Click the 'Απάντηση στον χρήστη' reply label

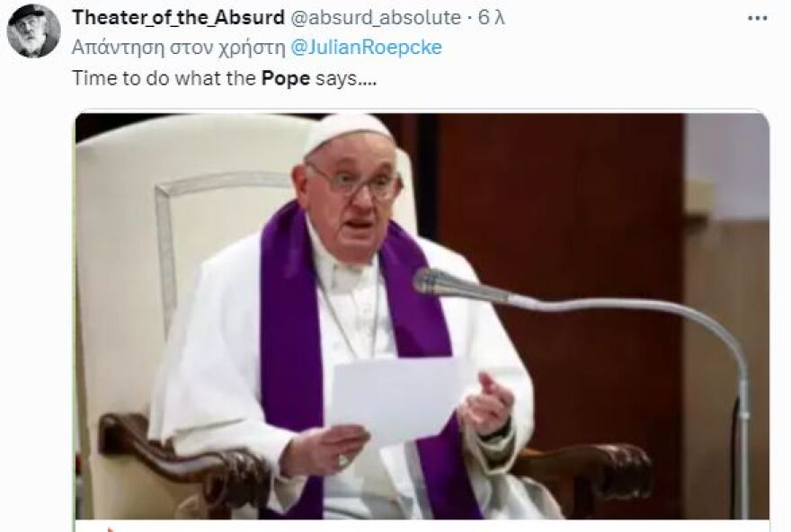point(179,48)
